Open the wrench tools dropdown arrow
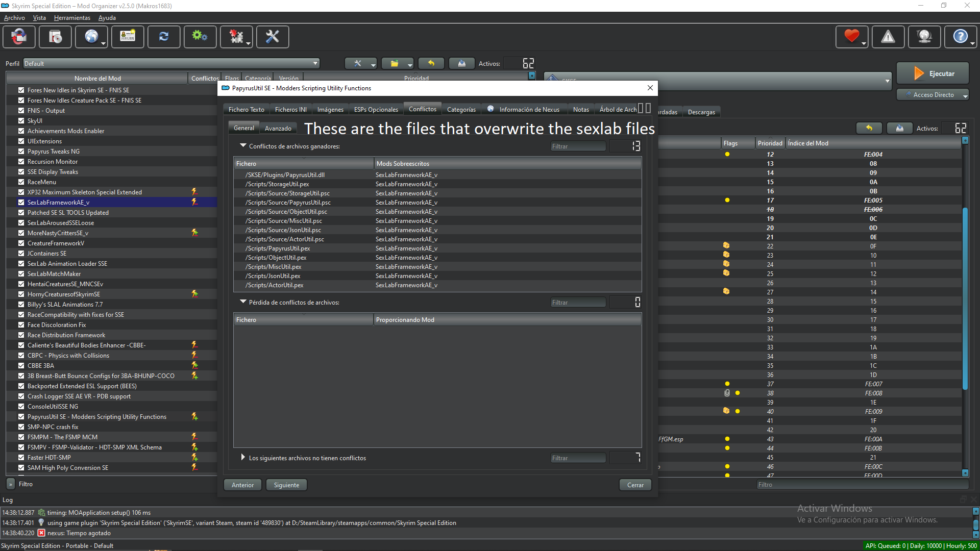Image resolution: width=980 pixels, height=551 pixels. pos(373,65)
